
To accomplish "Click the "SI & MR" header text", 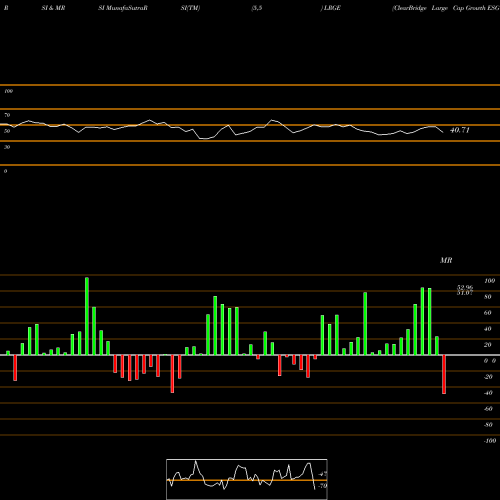I will 53,8.
